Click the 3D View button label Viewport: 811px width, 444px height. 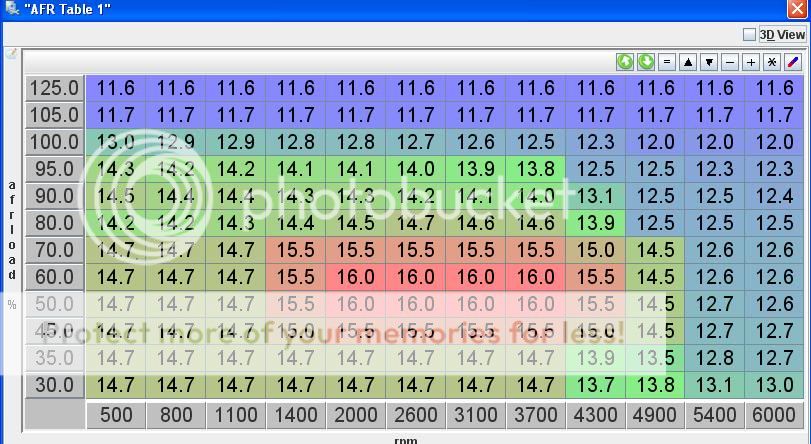point(782,35)
